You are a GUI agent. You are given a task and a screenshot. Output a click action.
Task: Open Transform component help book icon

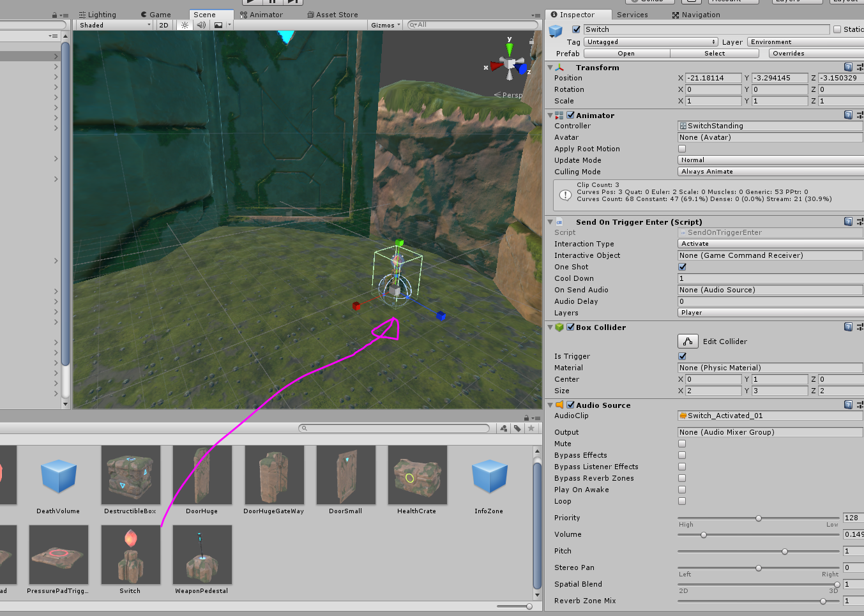[848, 67]
